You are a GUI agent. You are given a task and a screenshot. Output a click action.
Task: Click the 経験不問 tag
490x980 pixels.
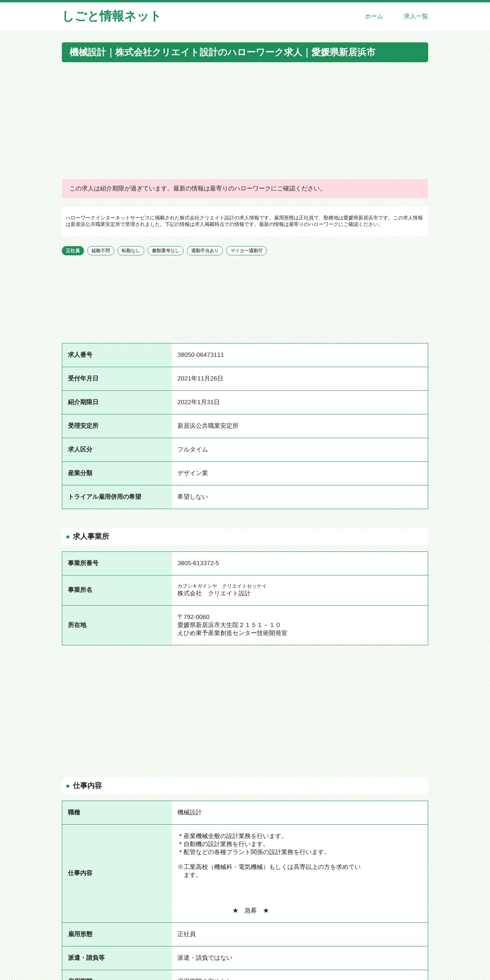(101, 251)
